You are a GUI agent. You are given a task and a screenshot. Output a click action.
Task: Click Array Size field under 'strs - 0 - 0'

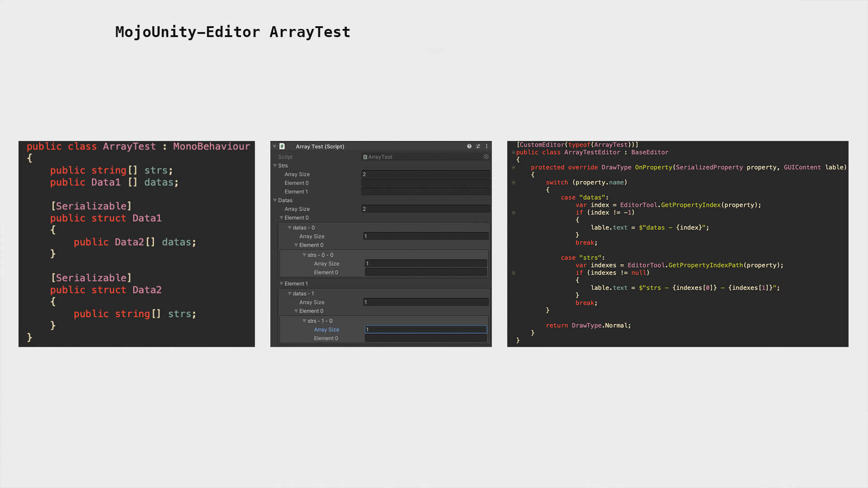click(x=426, y=264)
